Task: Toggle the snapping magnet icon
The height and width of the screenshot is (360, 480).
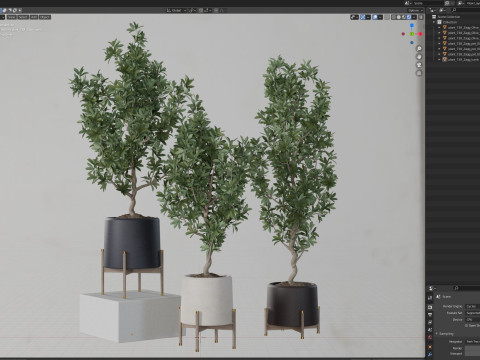Action: point(201,10)
